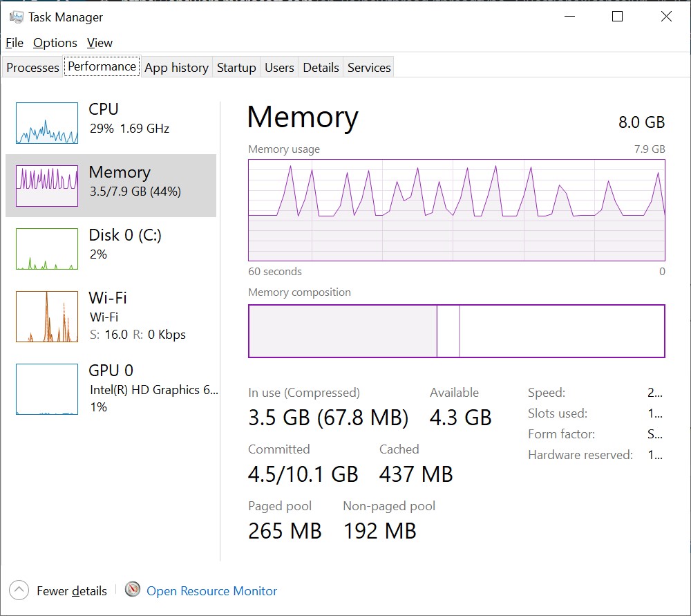
Task: Select the Memory mini graph thumbnail
Action: (47, 186)
